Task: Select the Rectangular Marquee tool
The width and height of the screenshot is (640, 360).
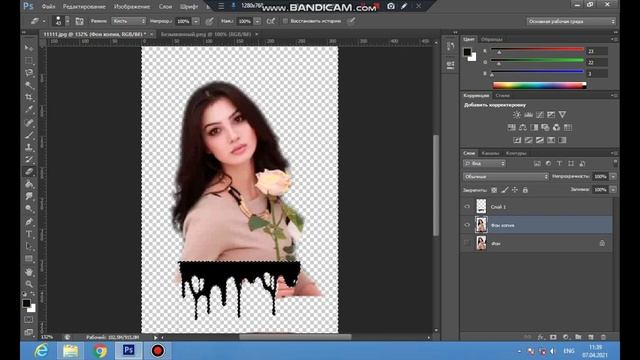Action: 29,61
